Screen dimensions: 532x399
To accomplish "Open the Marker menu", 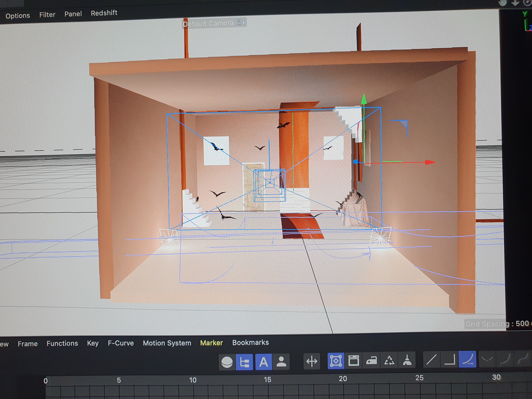I will tap(211, 343).
